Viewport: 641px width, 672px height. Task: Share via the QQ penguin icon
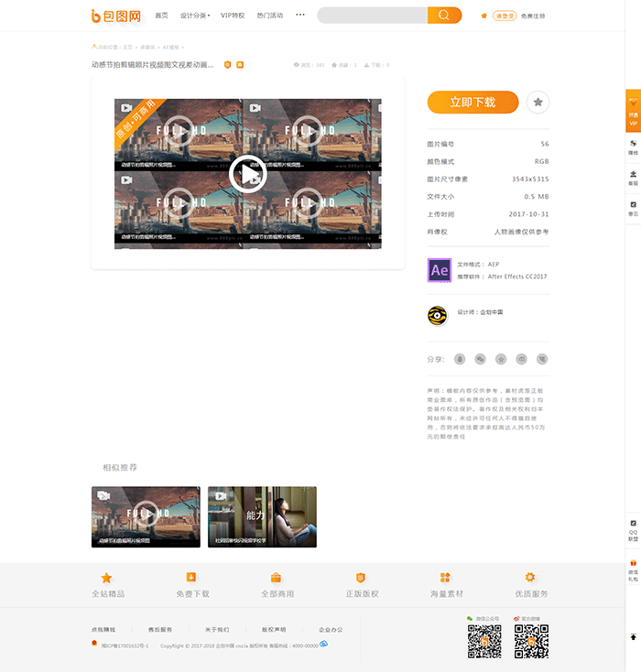coord(460,359)
